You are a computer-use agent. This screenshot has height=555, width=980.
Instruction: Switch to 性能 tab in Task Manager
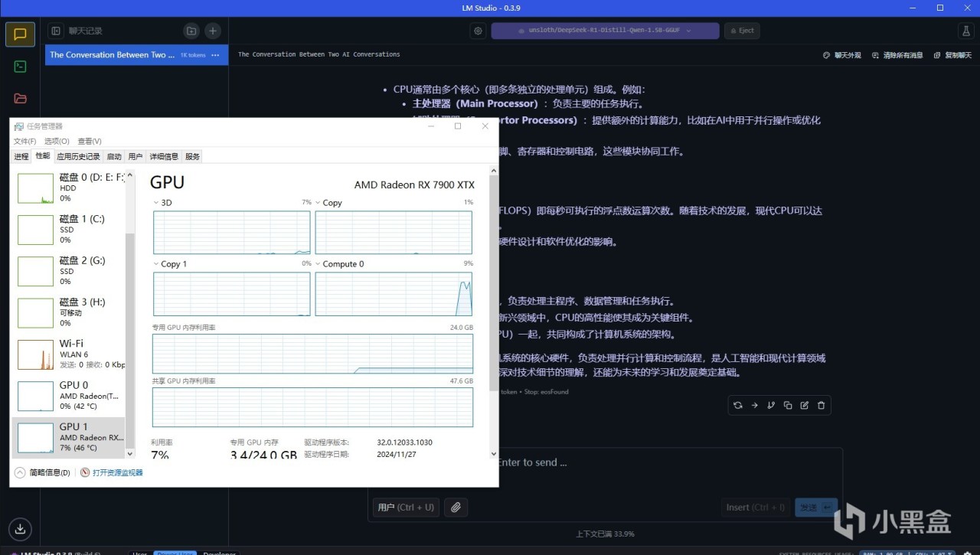pos(42,155)
